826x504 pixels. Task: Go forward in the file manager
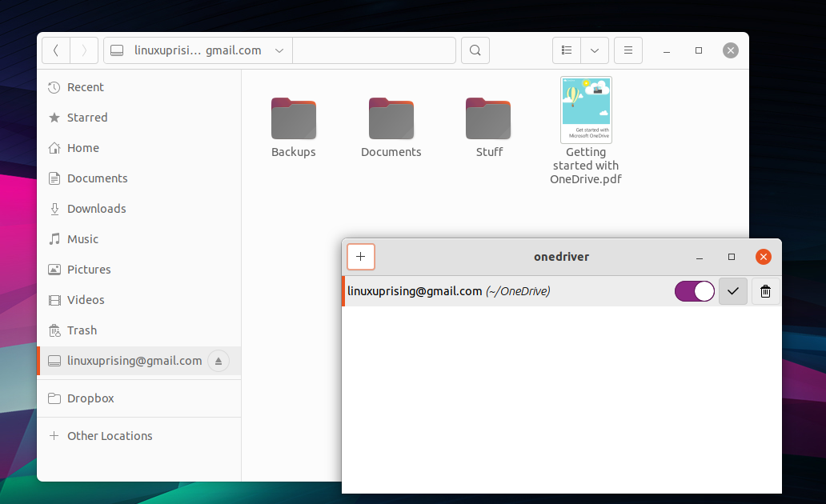pyautogui.click(x=84, y=50)
